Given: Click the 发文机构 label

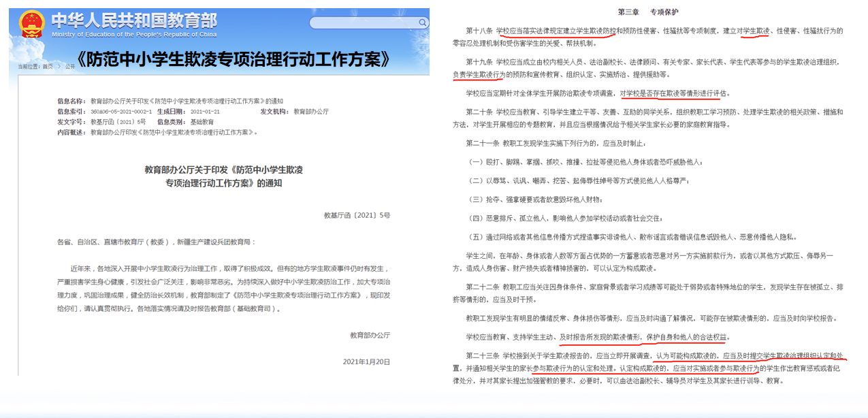Looking at the screenshot, I should pos(275,111).
